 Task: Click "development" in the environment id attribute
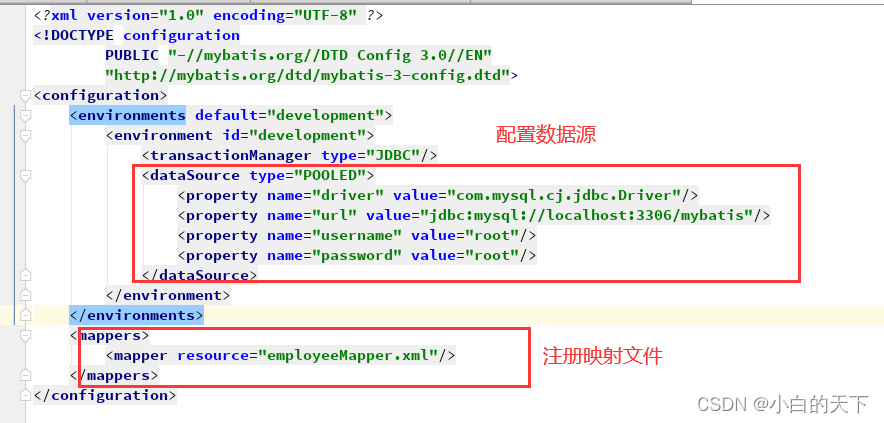307,135
